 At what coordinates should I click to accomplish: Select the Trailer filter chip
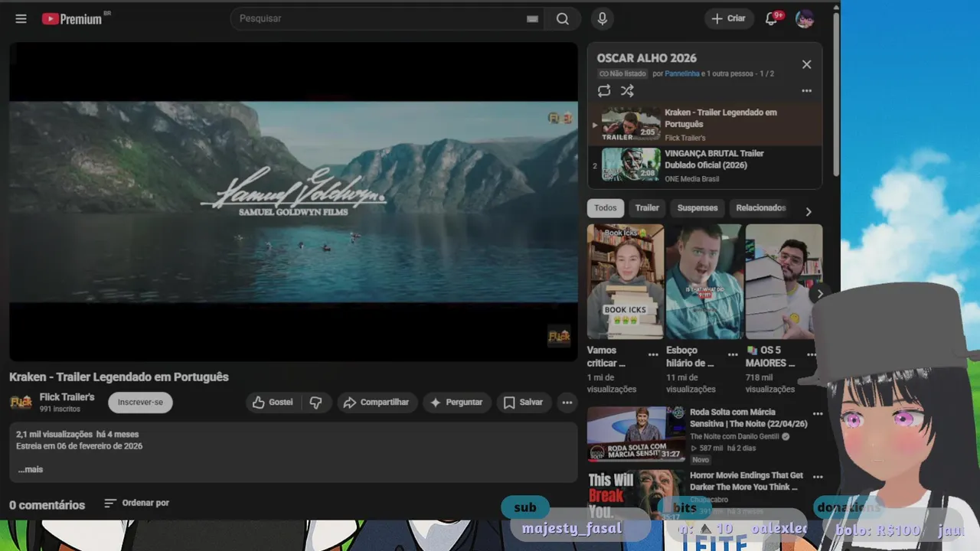point(647,207)
